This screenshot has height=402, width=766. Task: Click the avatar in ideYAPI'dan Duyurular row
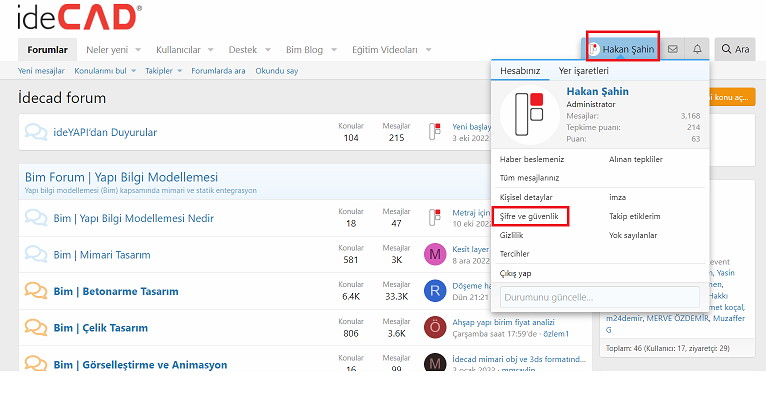434,132
